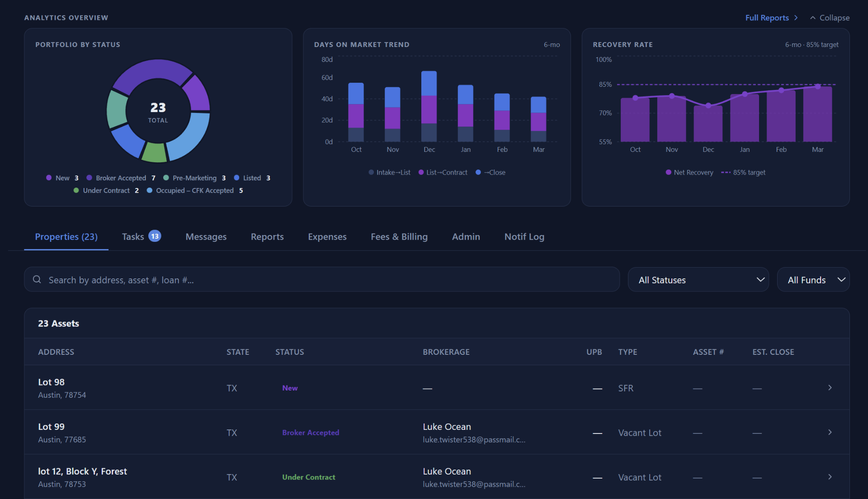Open the Messages tab
Screen dimensions: 868x499
[206, 237]
